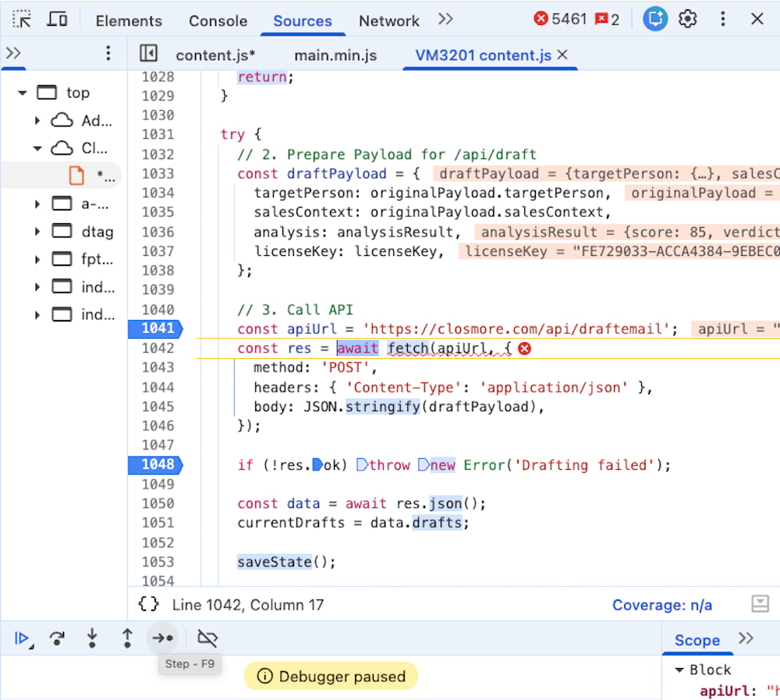The height and width of the screenshot is (700, 780).
Task: Step out of current function
Action: point(127,638)
